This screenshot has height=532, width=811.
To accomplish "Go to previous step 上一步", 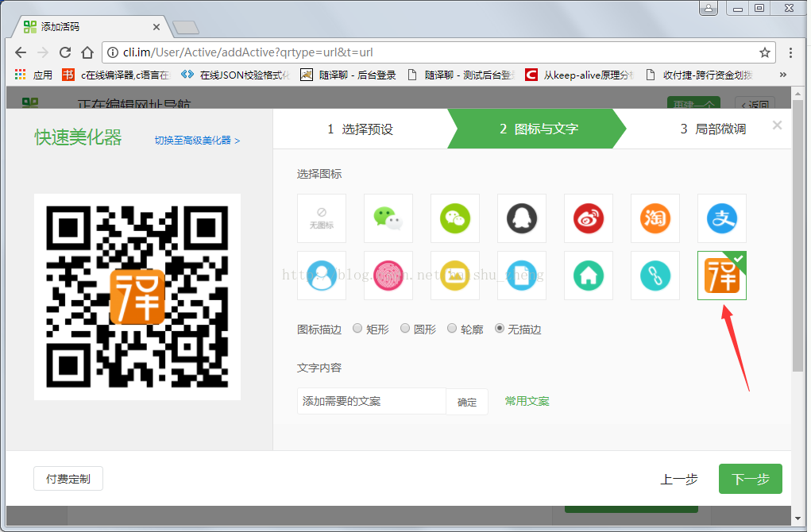I will point(679,480).
